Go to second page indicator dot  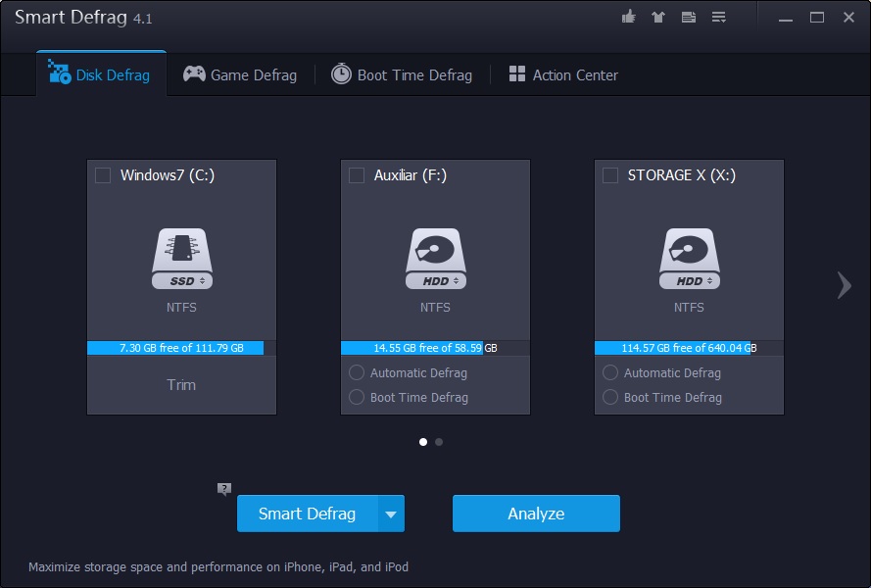[x=439, y=442]
